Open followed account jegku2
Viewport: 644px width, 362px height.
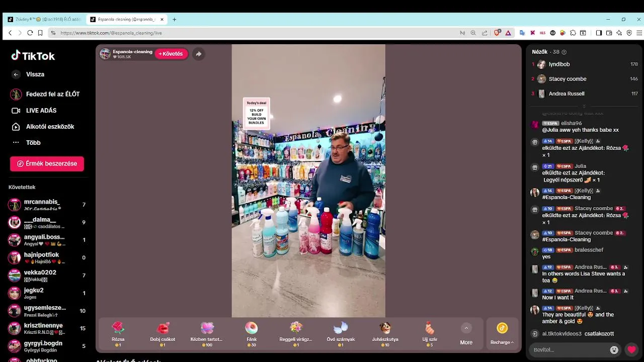[x=48, y=293]
